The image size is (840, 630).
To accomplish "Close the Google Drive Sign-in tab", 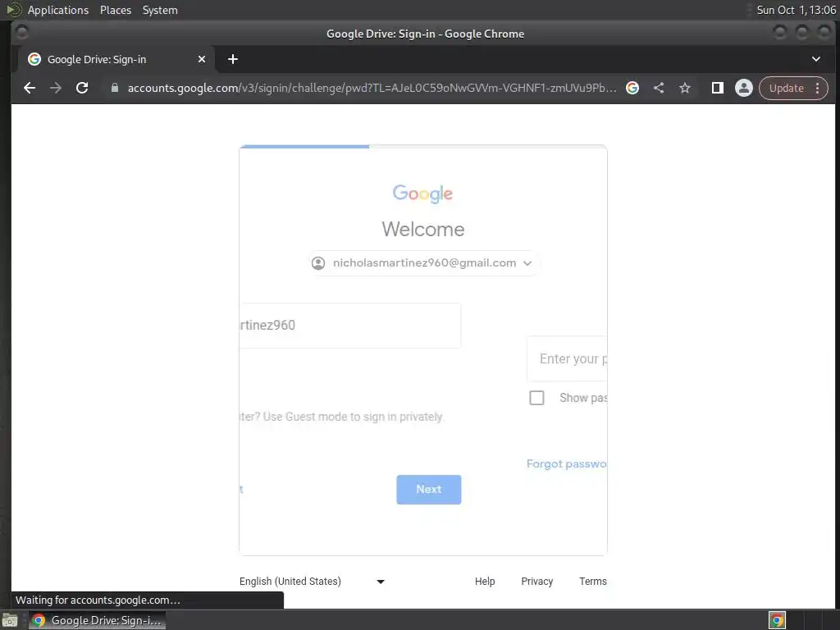I will coord(202,59).
